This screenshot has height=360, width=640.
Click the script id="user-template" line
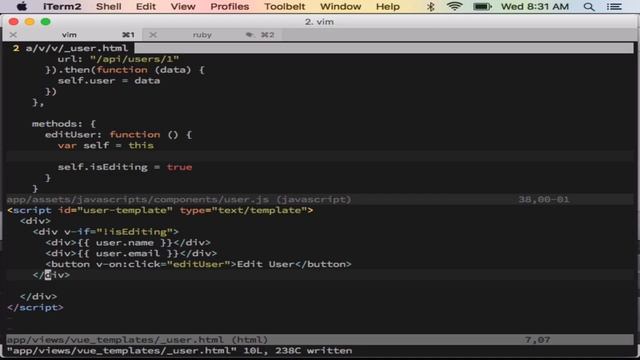tap(160, 210)
